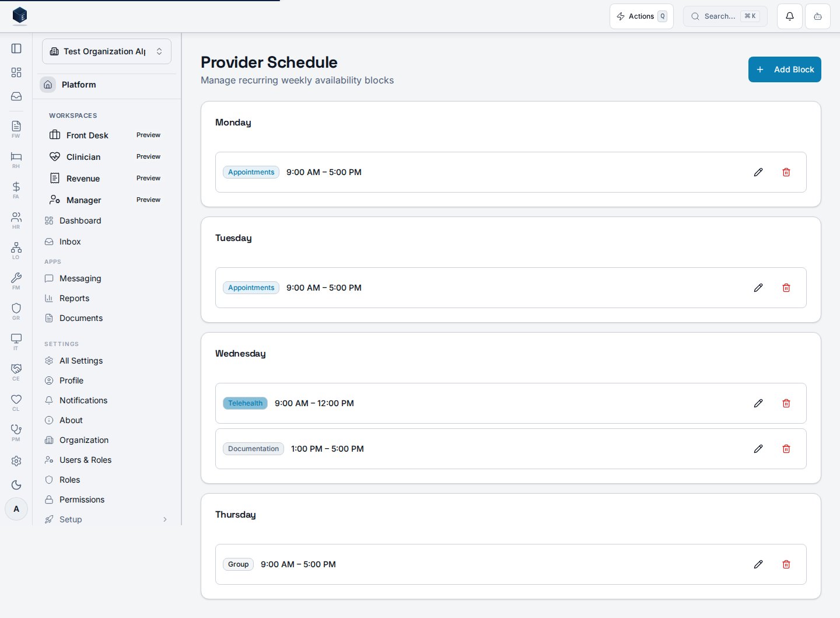Edit Monday Appointments block

758,172
